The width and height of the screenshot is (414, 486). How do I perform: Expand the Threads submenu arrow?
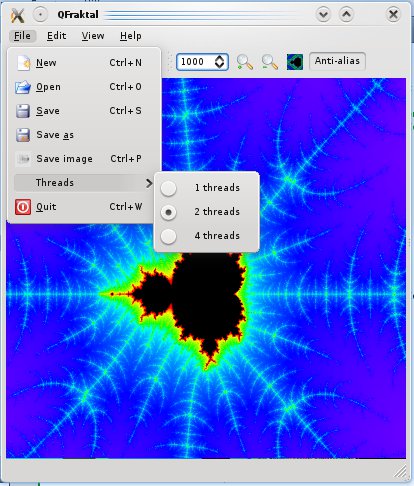click(149, 183)
